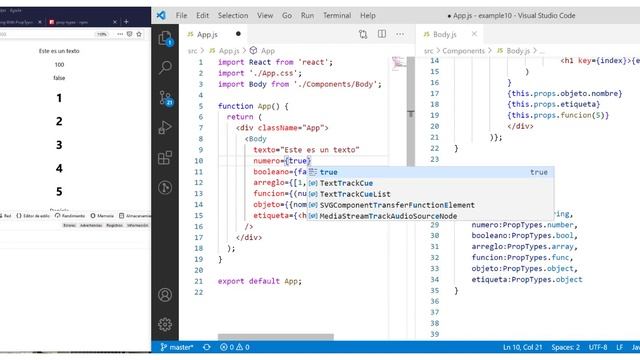Open the Manage gear icon

pos(165,324)
